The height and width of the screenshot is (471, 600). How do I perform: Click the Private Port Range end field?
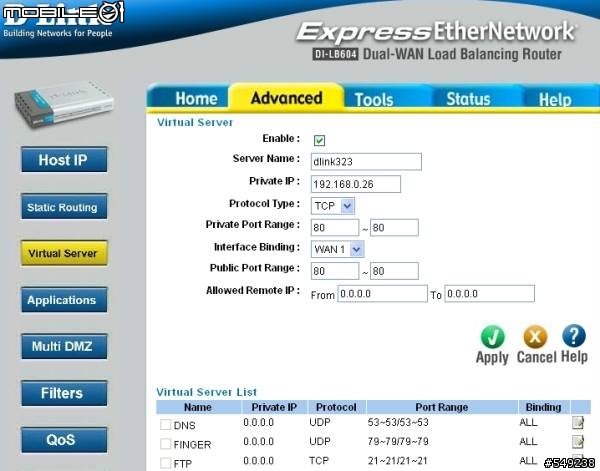point(394,228)
